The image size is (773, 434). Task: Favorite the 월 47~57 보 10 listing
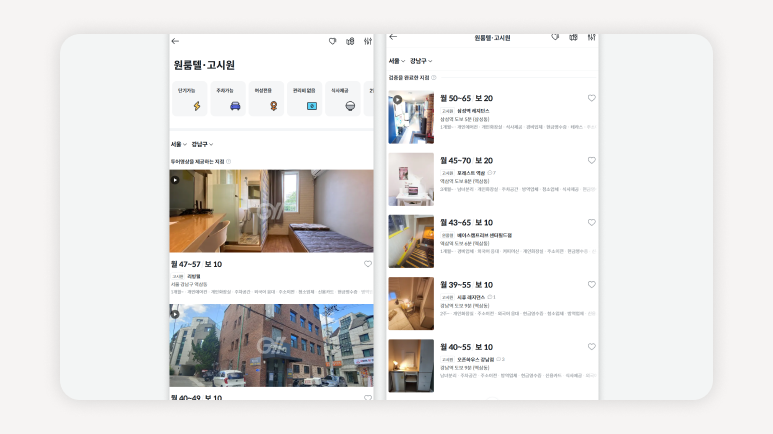tap(367, 264)
